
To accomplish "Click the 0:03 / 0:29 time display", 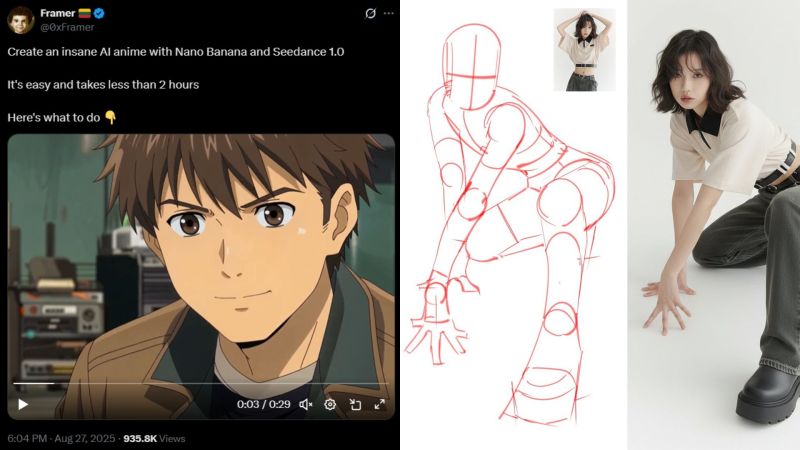I will pyautogui.click(x=263, y=404).
